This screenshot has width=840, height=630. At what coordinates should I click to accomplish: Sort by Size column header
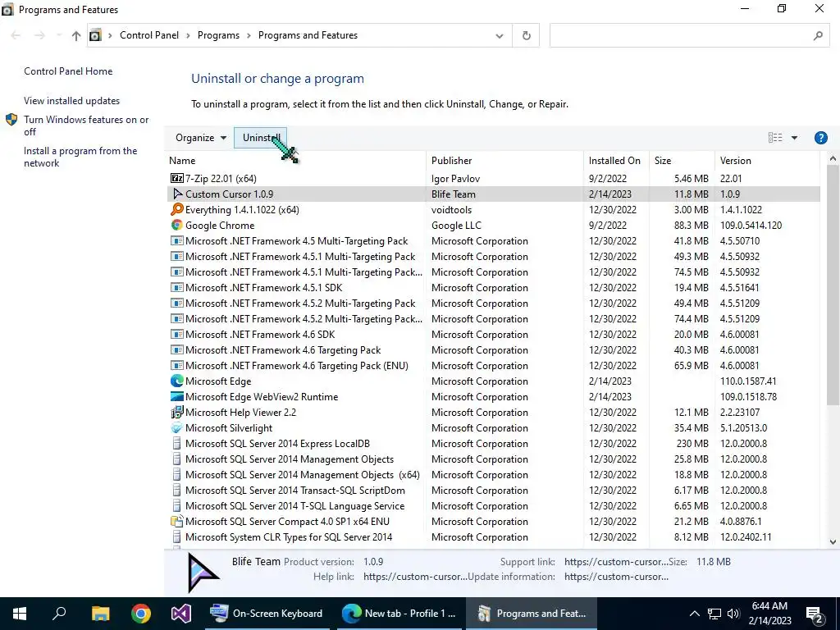tap(682, 160)
